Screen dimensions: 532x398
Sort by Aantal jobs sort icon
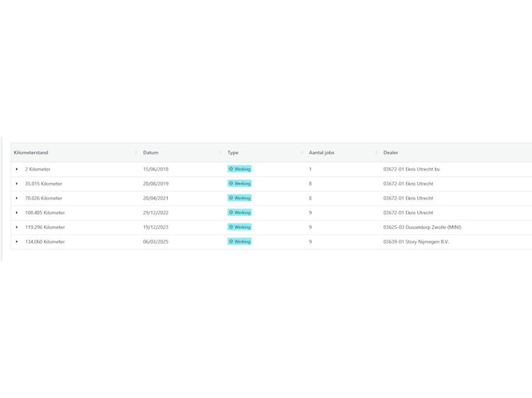(x=376, y=153)
